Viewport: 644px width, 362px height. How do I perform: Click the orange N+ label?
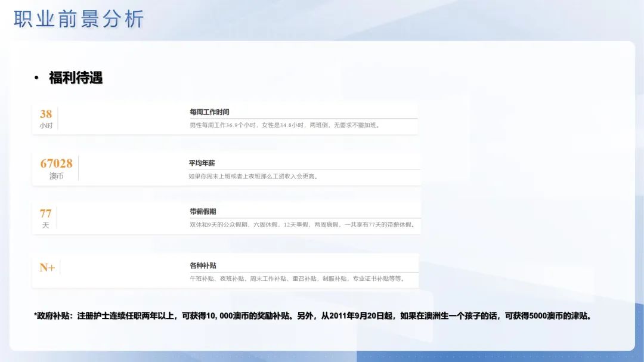click(x=47, y=268)
